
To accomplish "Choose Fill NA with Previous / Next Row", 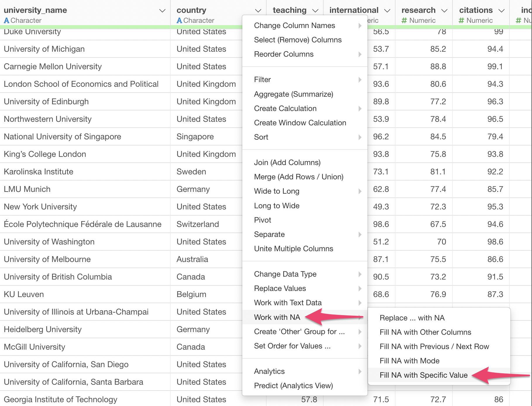I will (x=439, y=346).
